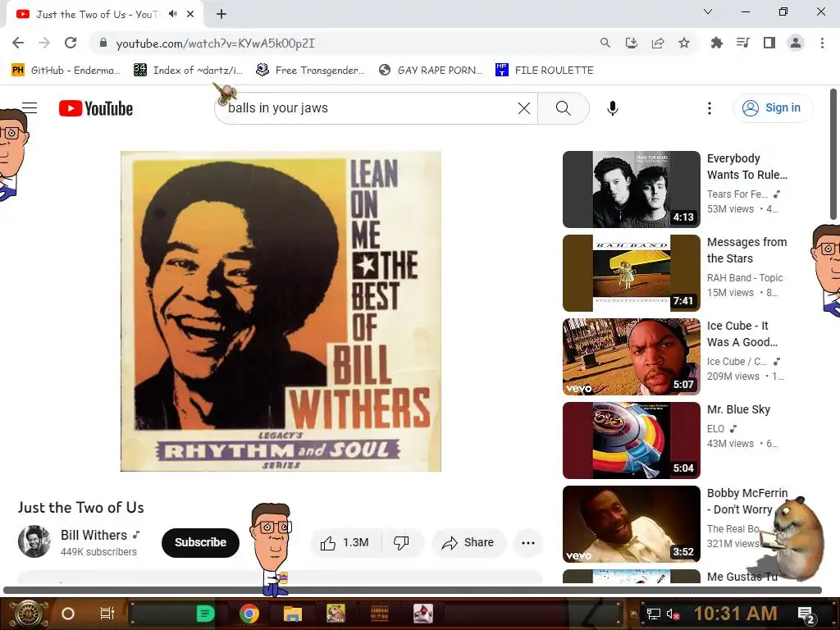Open RAH Band Messages thumbnail
Screen dimensions: 840x630
click(632, 273)
